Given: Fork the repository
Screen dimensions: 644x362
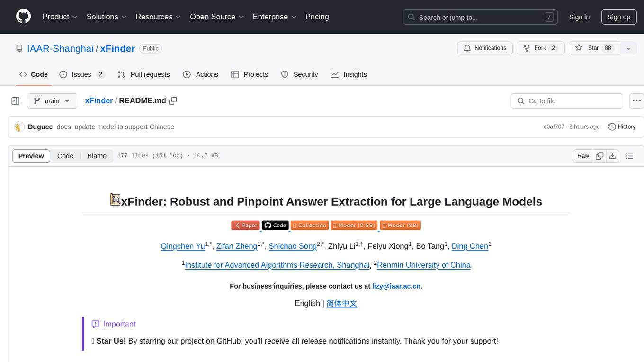Looking at the screenshot, I should [540, 48].
